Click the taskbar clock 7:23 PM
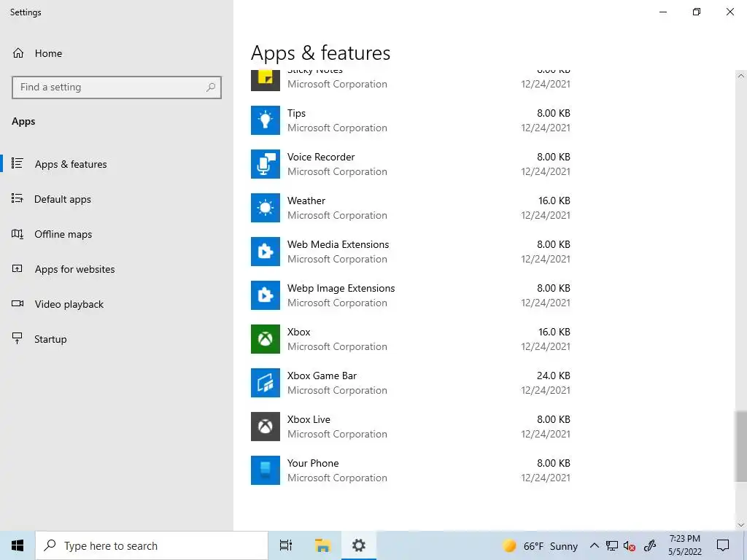 click(685, 539)
